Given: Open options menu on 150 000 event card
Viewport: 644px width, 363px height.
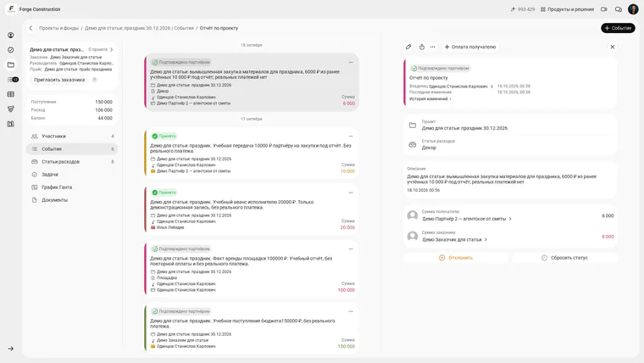Looking at the screenshot, I should 351,311.
